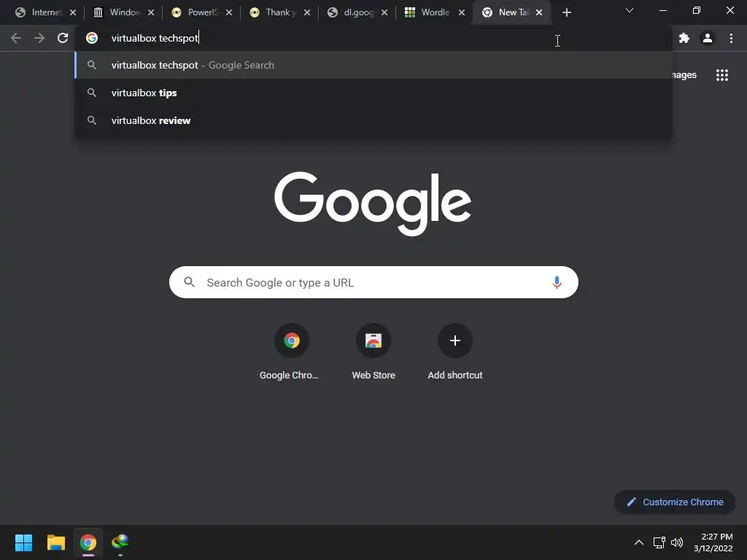Open the Chrome profile avatar icon

pos(708,38)
